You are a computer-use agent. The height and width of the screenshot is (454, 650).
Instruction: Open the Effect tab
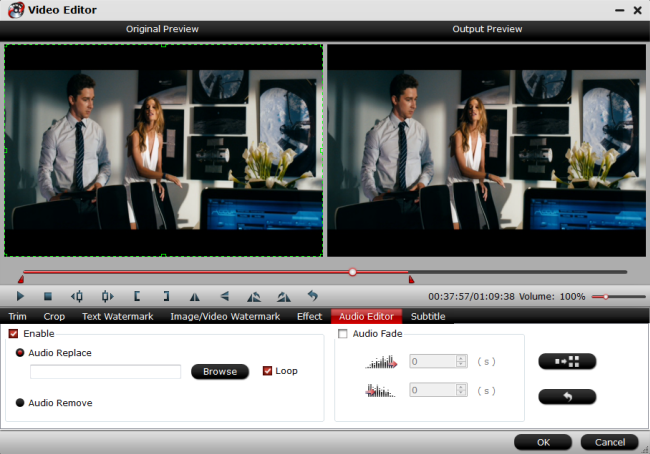(309, 316)
